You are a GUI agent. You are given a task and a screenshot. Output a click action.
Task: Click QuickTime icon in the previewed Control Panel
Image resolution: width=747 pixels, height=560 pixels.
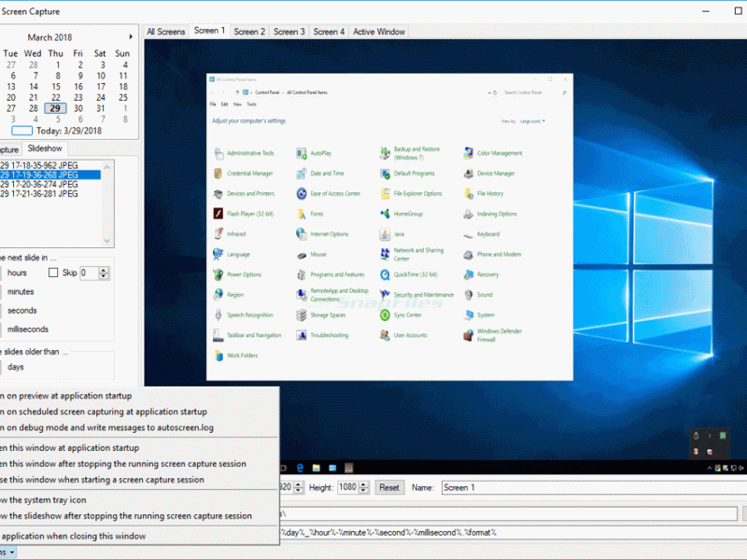coord(385,274)
